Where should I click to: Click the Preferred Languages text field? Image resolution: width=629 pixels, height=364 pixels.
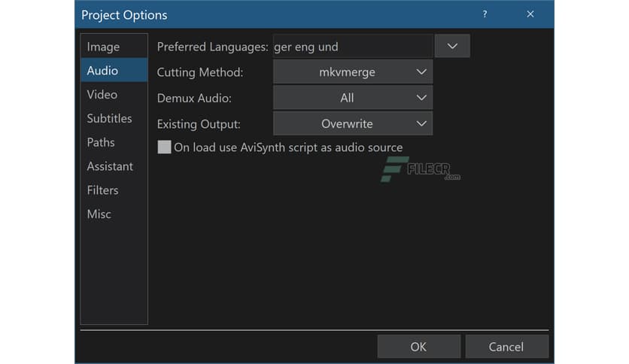352,47
